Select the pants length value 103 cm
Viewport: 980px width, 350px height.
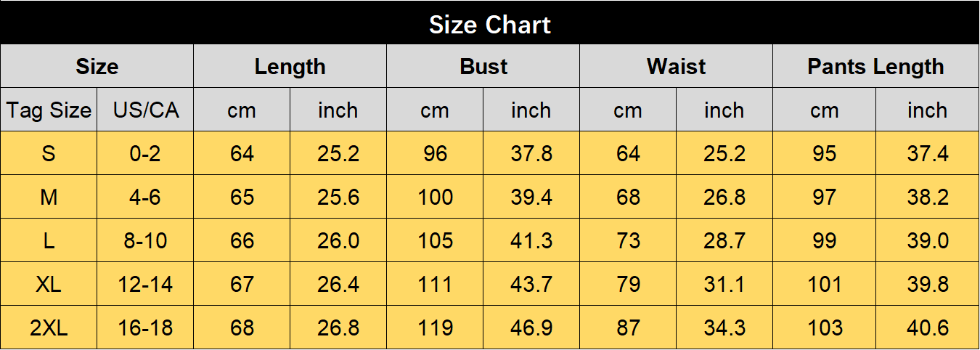click(825, 328)
